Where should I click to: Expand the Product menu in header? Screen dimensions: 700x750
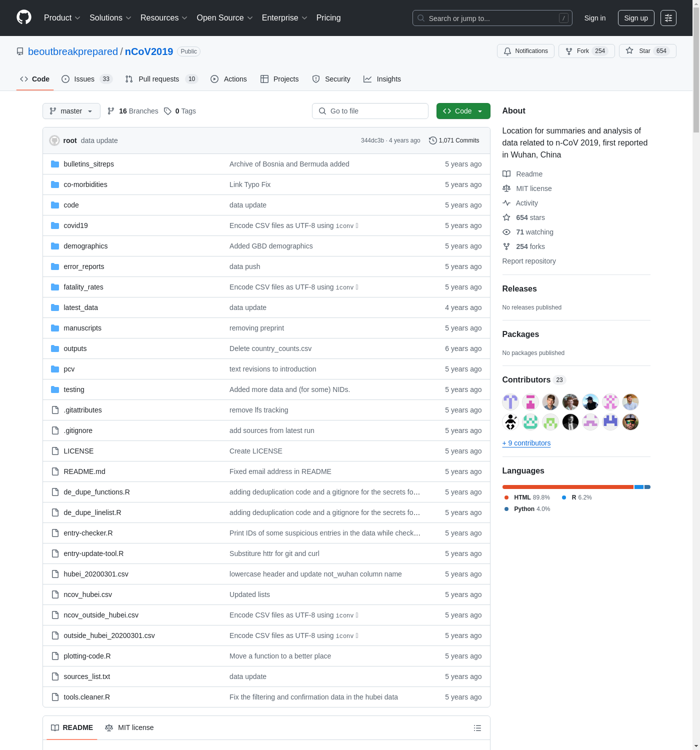click(x=61, y=18)
